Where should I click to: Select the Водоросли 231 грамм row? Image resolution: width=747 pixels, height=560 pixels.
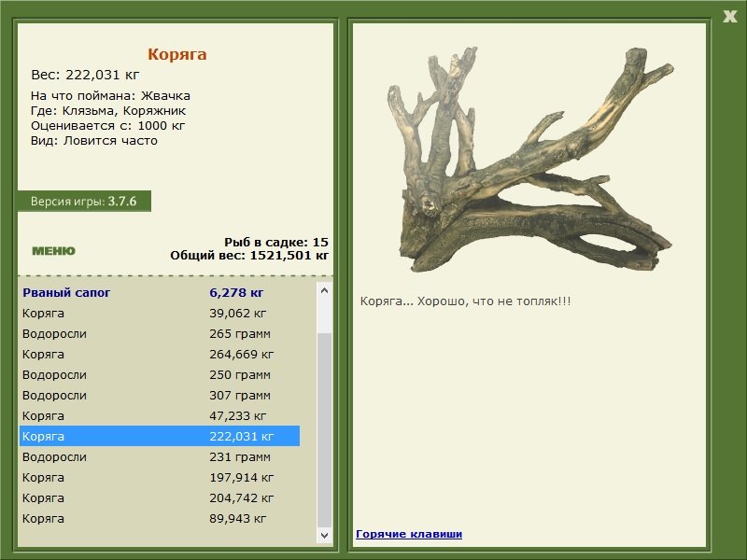click(160, 456)
